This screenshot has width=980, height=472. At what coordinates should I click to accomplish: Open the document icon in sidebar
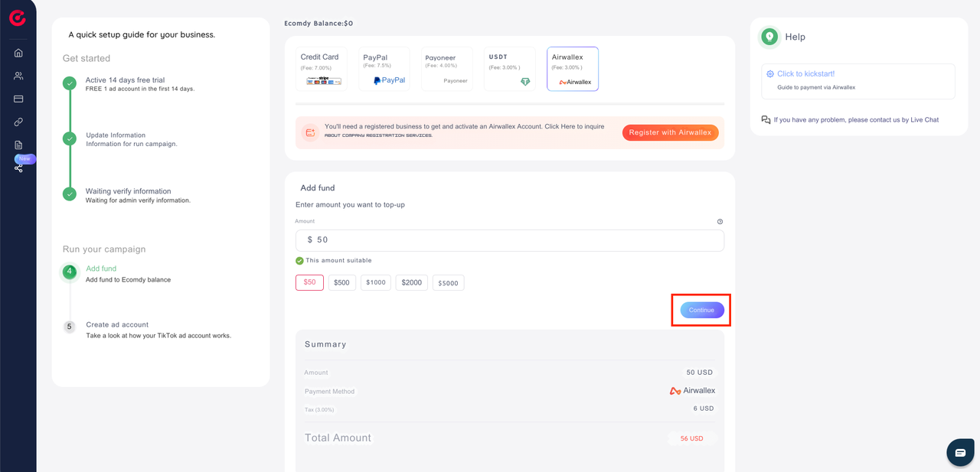pos(18,145)
